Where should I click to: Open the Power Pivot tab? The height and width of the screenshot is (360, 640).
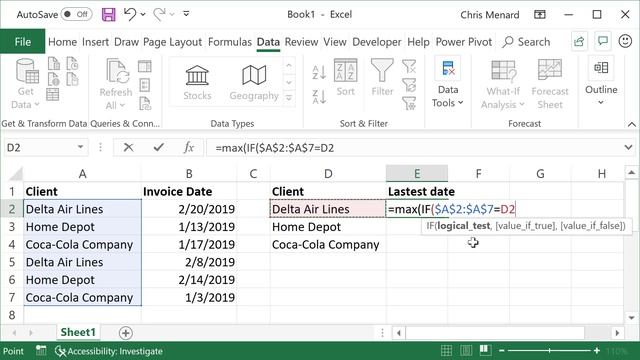(x=464, y=42)
